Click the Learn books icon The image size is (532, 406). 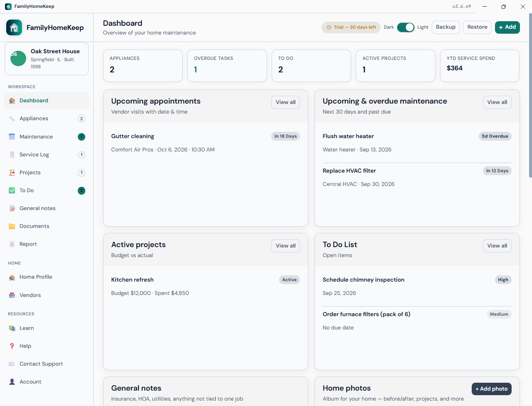(x=12, y=328)
